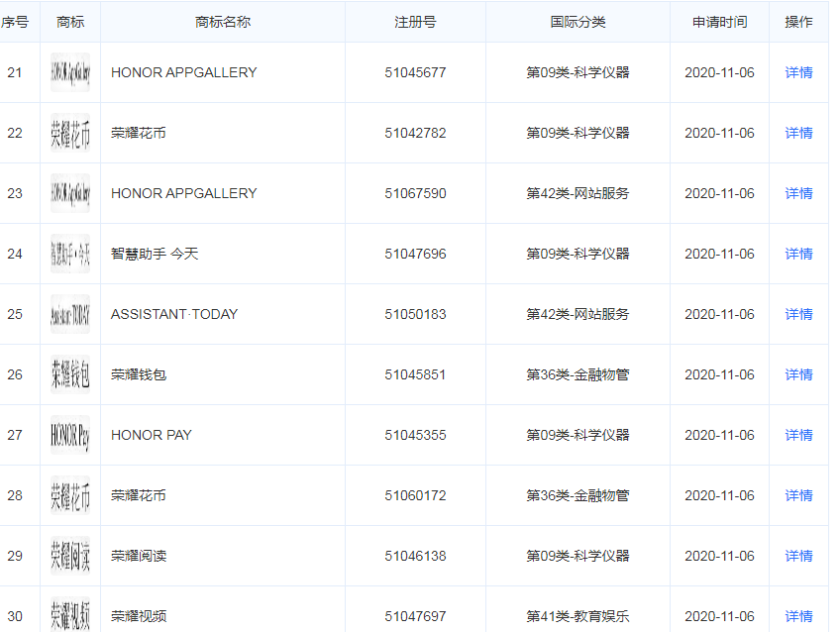840x632 pixels.
Task: Click the 商标名称 column header
Action: pos(223,22)
